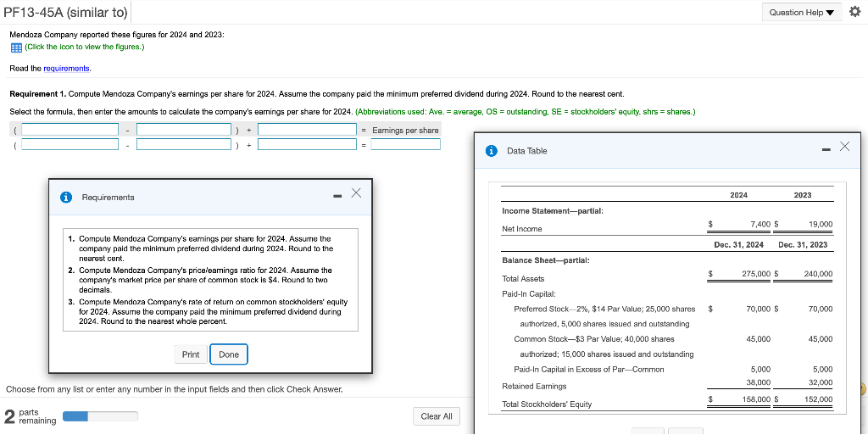868x435 pixels.
Task: Select first formula field in top row
Action: (x=70, y=130)
